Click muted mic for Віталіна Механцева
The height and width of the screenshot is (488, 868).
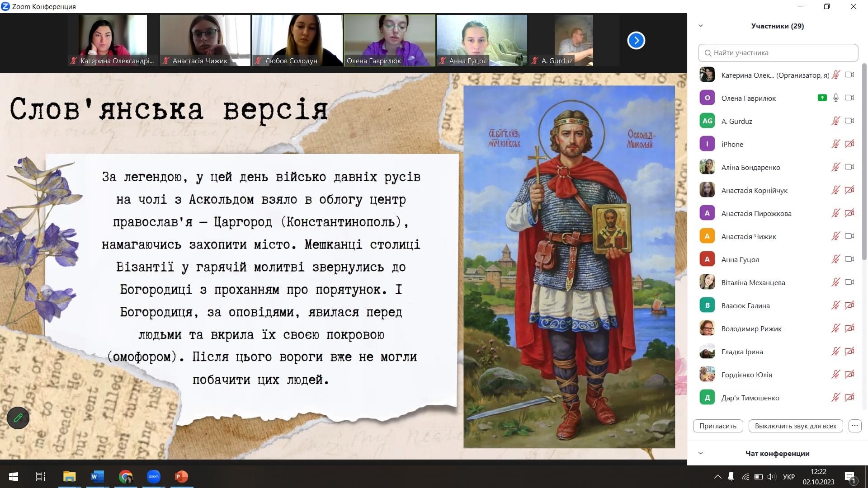[836, 282]
